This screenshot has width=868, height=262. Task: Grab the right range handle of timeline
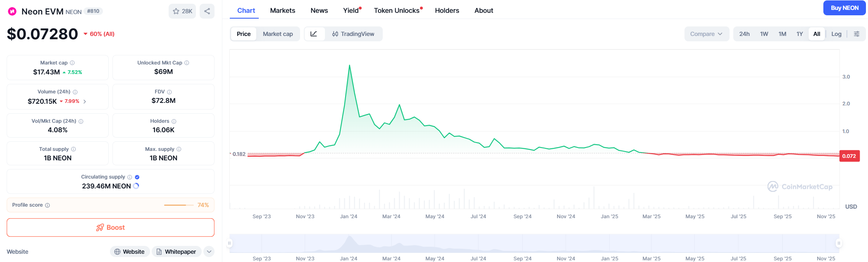pyautogui.click(x=839, y=243)
